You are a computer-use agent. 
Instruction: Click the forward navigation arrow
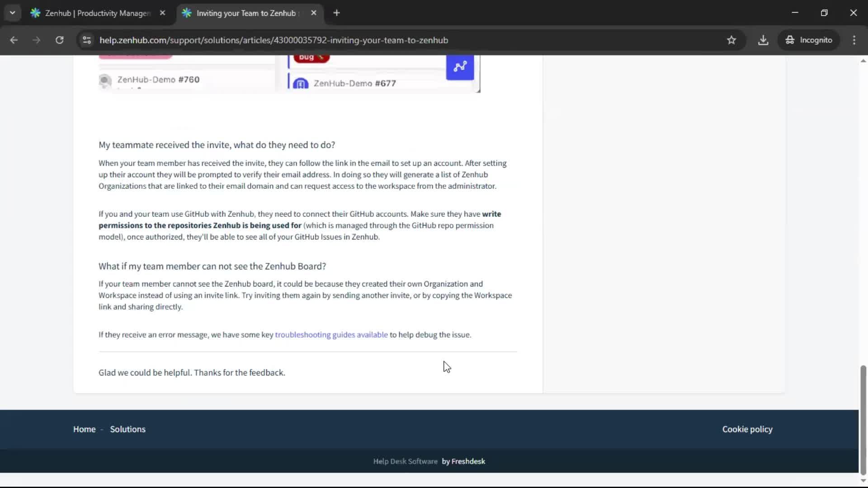pyautogui.click(x=36, y=40)
